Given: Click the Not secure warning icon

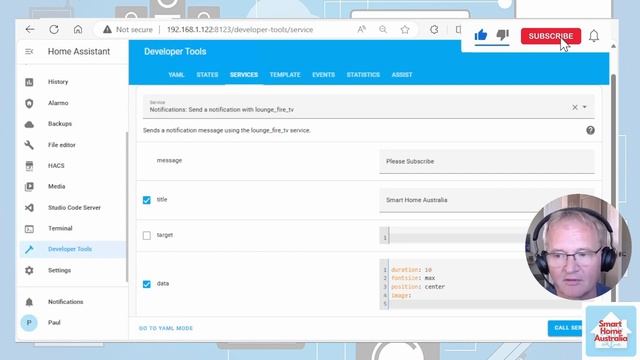Looking at the screenshot, I should click(x=107, y=29).
